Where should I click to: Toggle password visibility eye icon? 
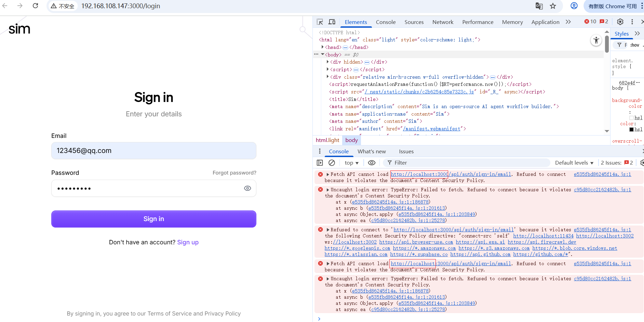tap(247, 188)
